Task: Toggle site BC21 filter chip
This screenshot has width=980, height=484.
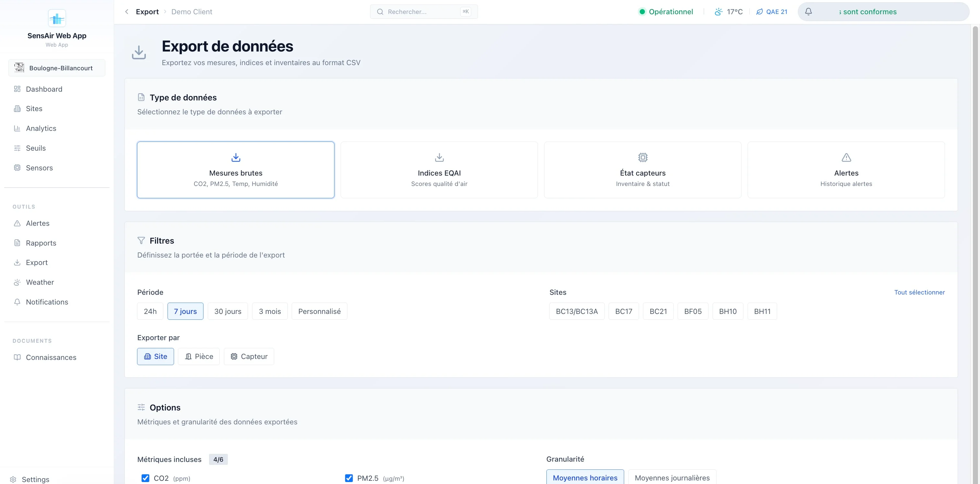Action: (658, 311)
